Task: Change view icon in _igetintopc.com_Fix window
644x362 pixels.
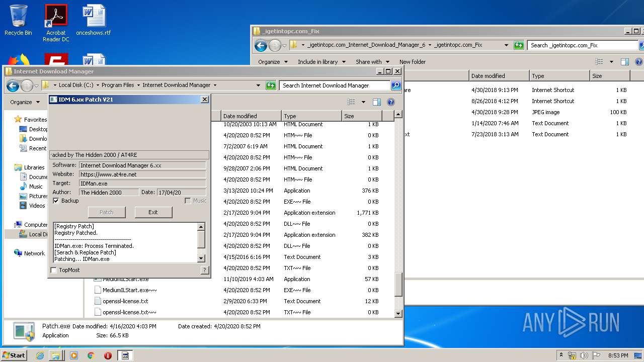Action: [x=599, y=62]
